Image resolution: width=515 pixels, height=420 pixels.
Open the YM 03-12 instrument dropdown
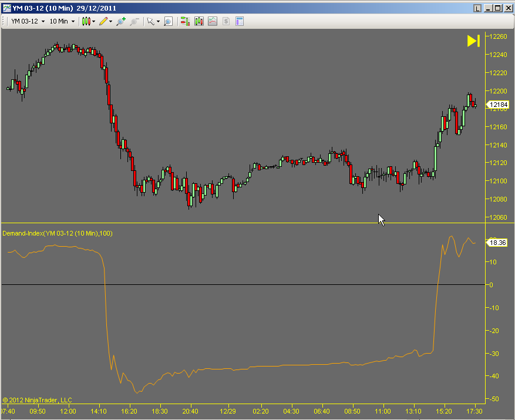click(26, 21)
